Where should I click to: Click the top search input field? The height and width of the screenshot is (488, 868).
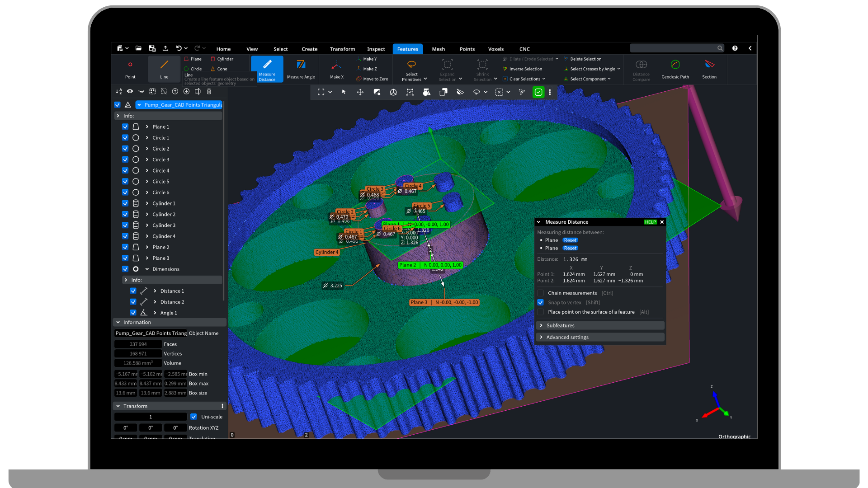(673, 48)
